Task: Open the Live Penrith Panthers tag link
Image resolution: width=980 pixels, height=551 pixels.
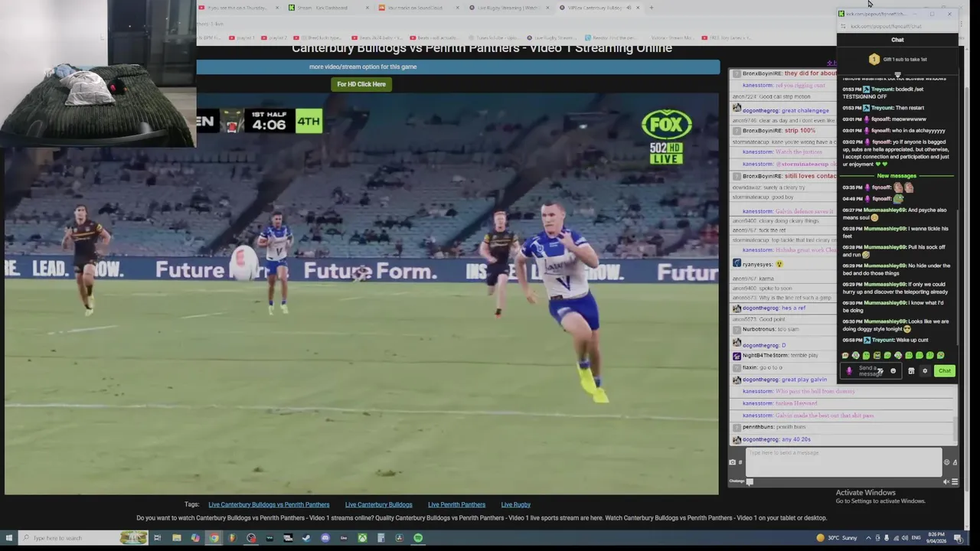Action: click(x=456, y=504)
